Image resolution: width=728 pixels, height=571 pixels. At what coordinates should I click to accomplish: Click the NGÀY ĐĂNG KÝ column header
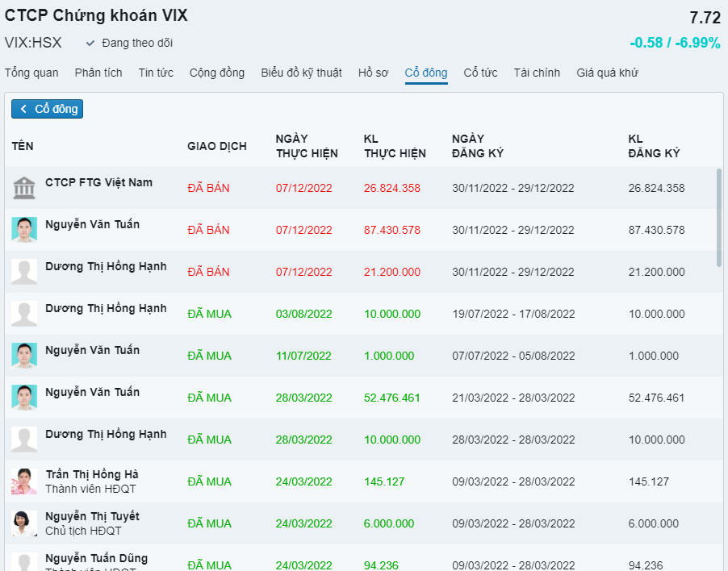tap(478, 146)
